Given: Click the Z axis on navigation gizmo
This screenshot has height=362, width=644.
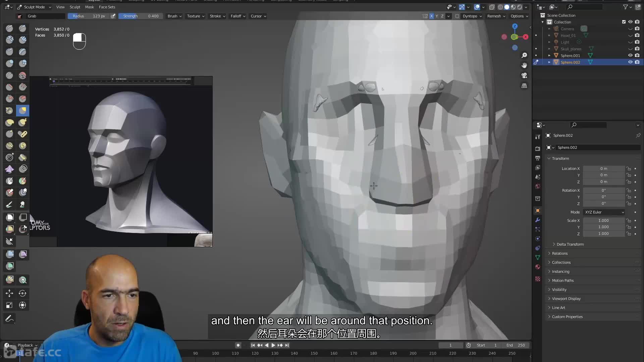Looking at the screenshot, I should click(515, 26).
